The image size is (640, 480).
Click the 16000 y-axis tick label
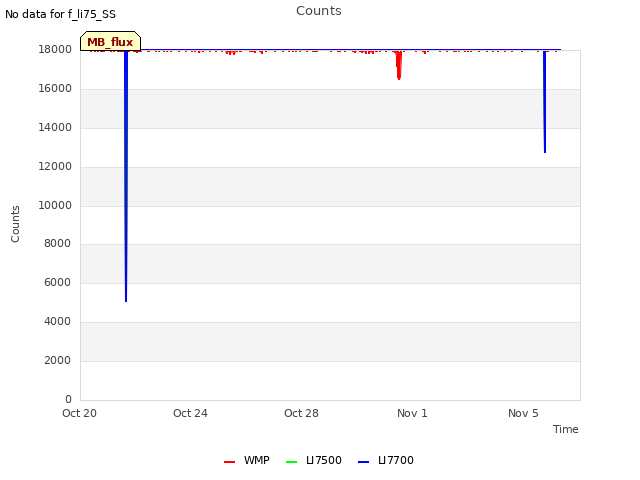click(55, 89)
